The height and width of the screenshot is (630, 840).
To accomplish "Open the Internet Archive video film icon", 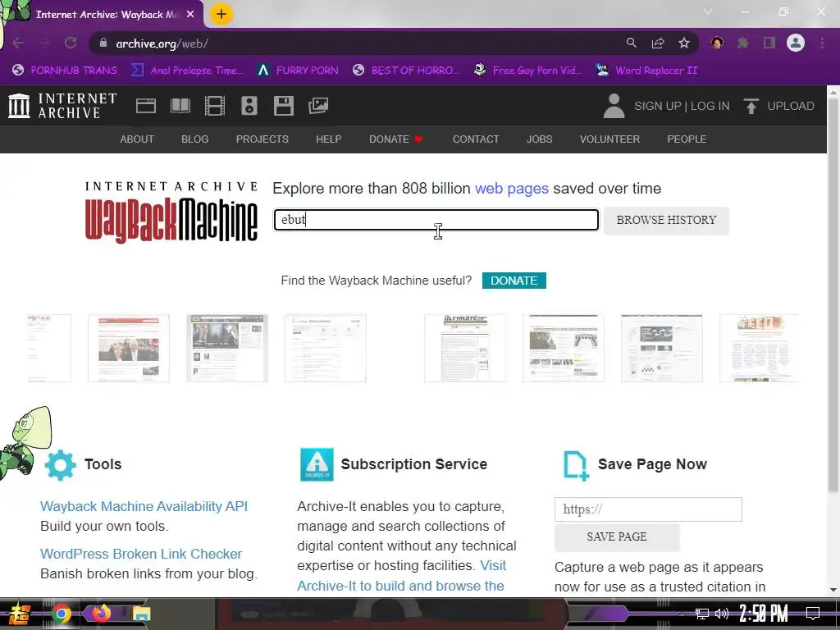I will click(214, 106).
